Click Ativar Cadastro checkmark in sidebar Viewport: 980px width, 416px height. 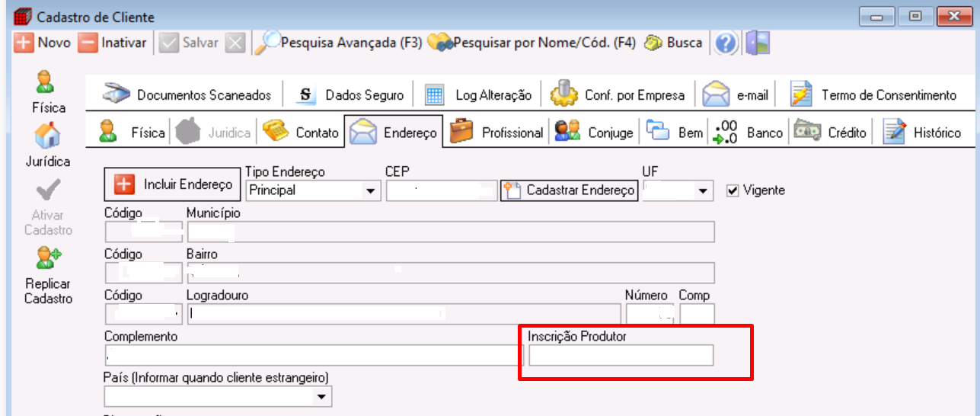click(x=49, y=207)
